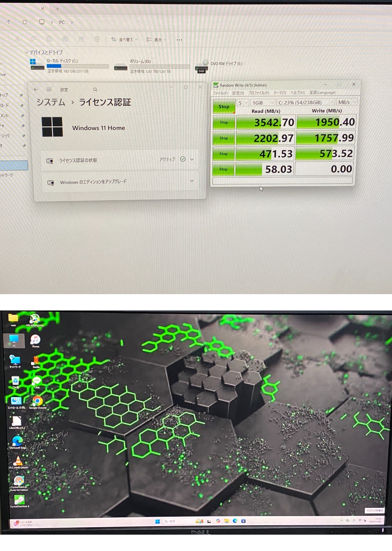Expand the Windows のエディションをアップグレード section
392x551 pixels.
coord(192,181)
